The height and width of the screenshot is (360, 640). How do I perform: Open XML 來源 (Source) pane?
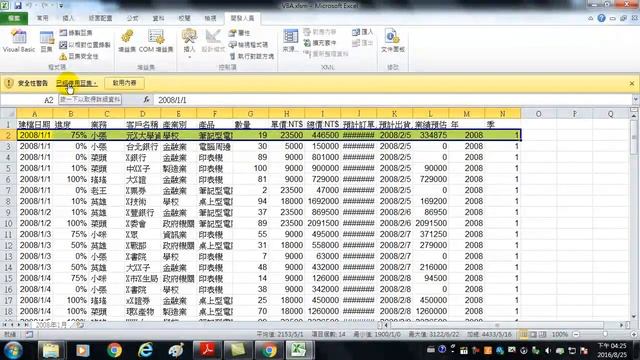tap(290, 41)
